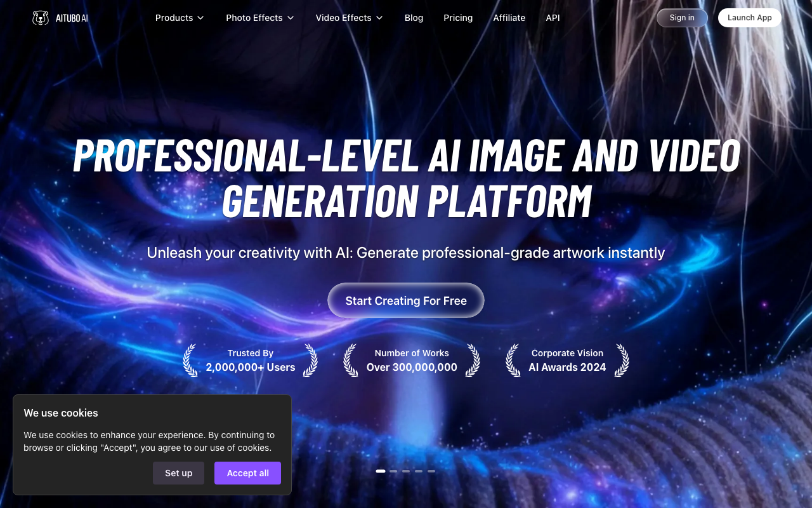Show the fourth carousel slide dot
The image size is (812, 508).
[x=419, y=471]
